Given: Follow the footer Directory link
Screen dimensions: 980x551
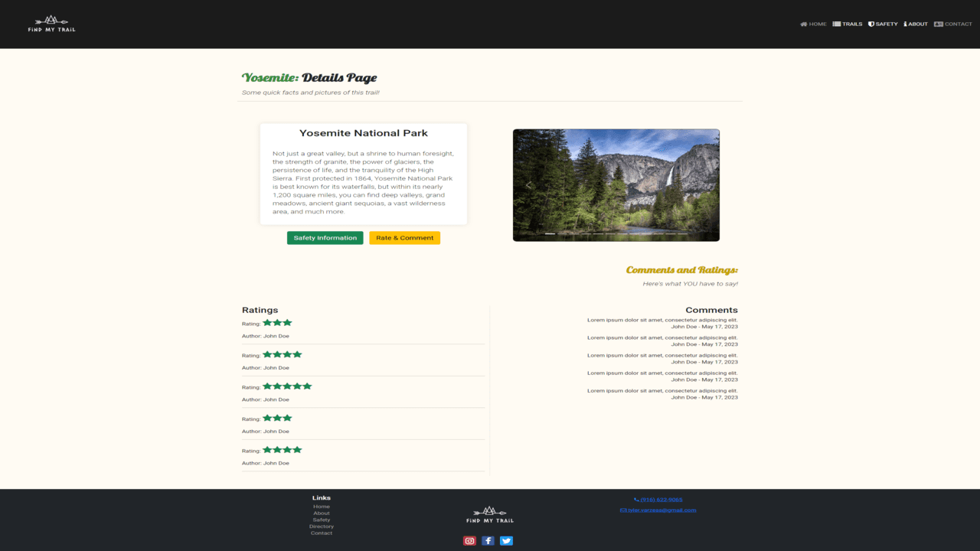Looking at the screenshot, I should (x=322, y=527).
